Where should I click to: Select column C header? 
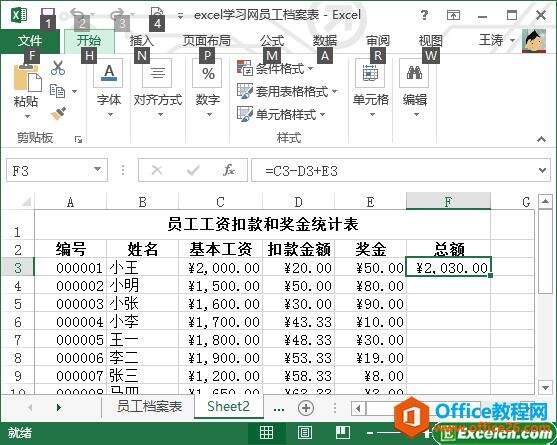220,202
